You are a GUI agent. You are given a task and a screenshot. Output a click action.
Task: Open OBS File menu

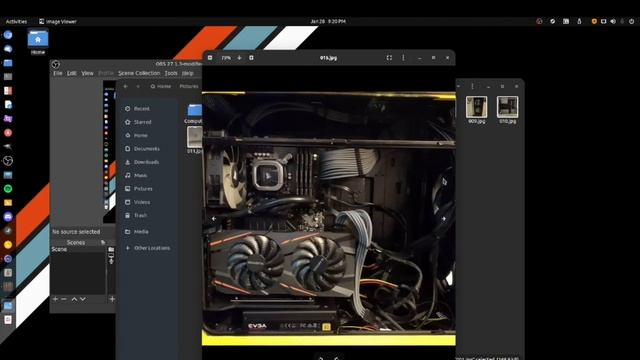coord(58,73)
